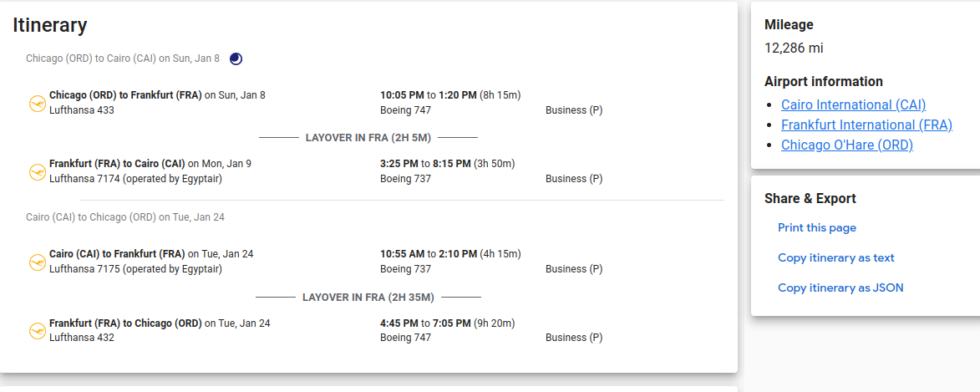Screen dimensions: 980x392
Task: Click Cairo (CAI) to Frankfurt (FRA) segment title
Action: pyautogui.click(x=117, y=254)
